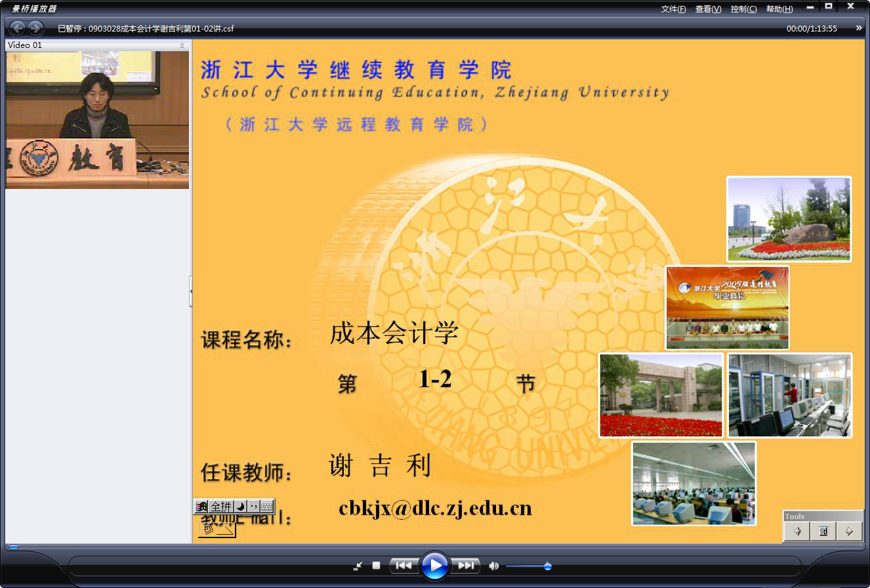Click the teacher name 谢 吉 利
This screenshot has height=588, width=870.
(379, 465)
